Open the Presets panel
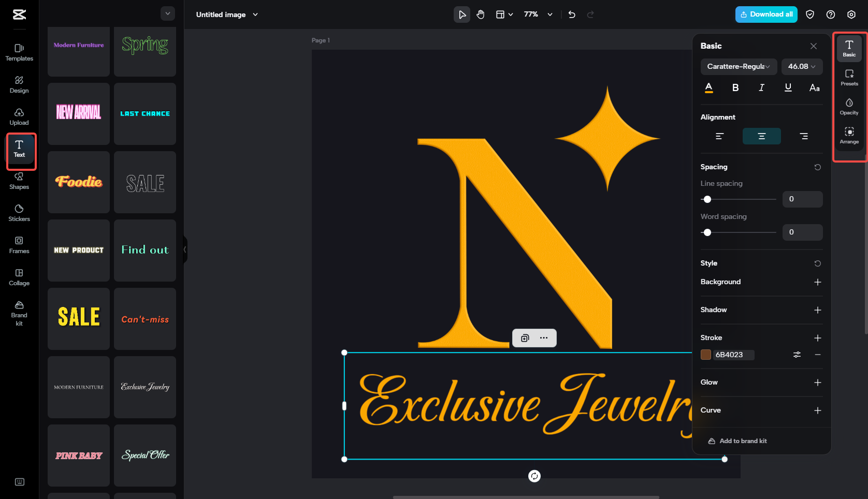This screenshot has height=499, width=868. click(849, 77)
